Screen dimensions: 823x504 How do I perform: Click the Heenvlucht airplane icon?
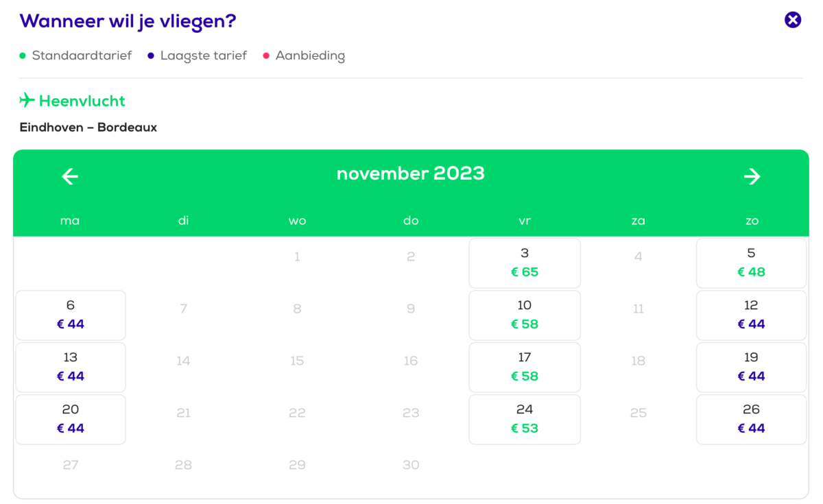click(27, 101)
